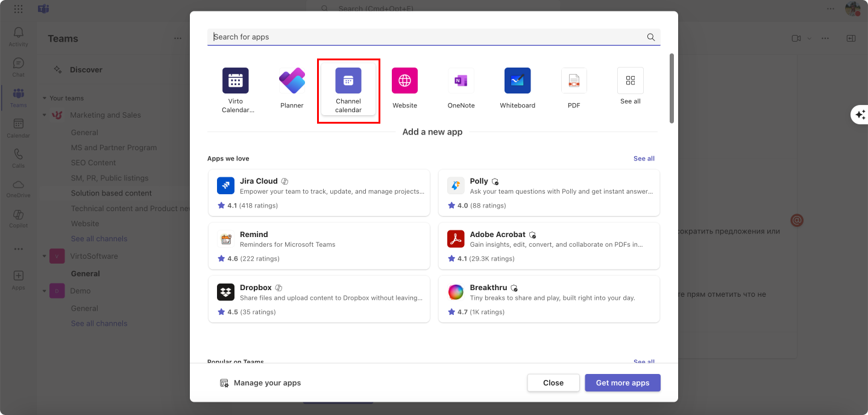868x415 pixels.
Task: Select General channel under Marketing and Sales
Action: [84, 133]
